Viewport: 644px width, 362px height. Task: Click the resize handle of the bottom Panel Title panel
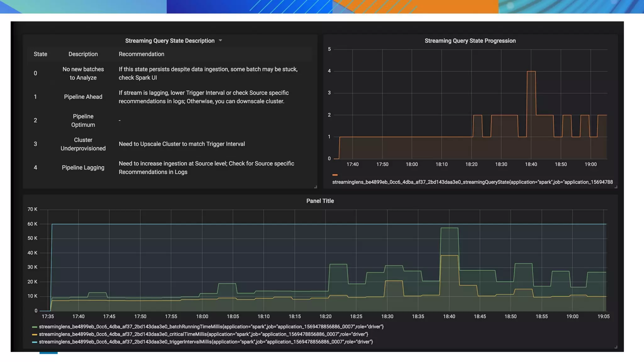[616, 347]
